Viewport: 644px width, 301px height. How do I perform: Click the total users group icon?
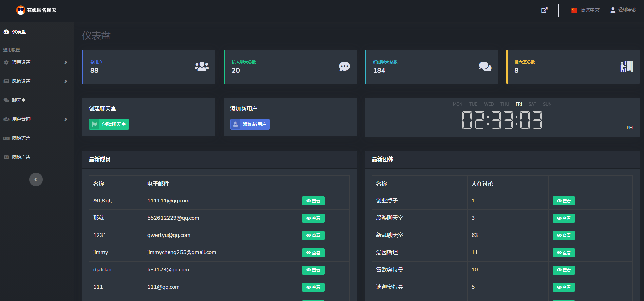tap(202, 67)
